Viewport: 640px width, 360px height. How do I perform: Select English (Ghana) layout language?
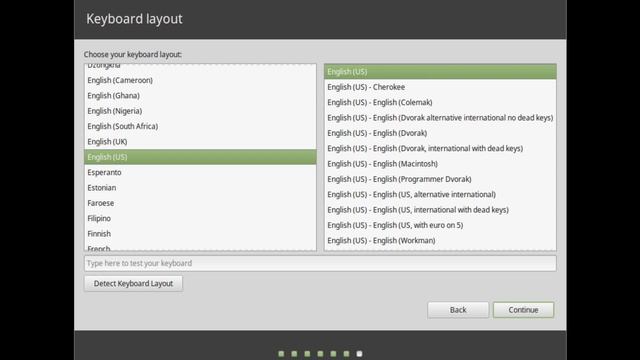[x=200, y=96]
